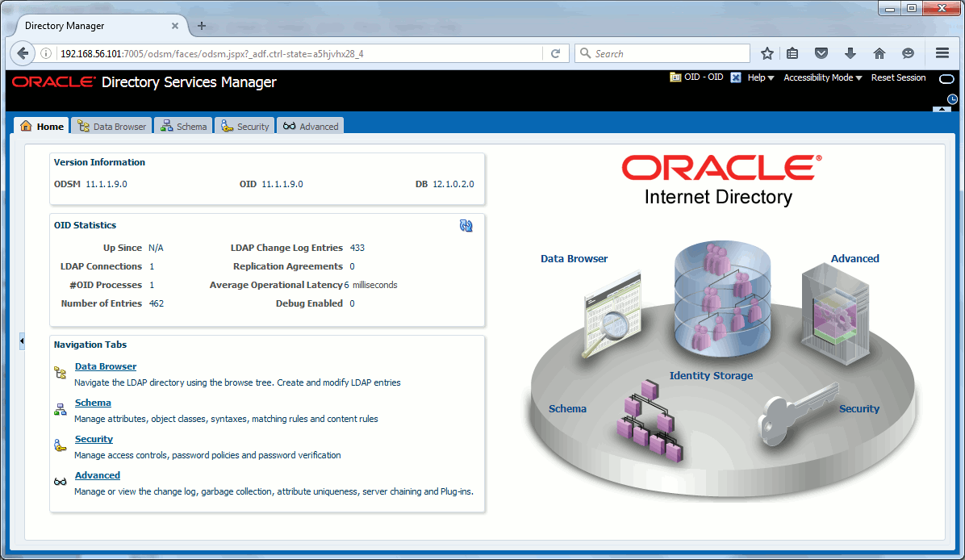Viewport: 965px width, 560px height.
Task: Open the Accessibility Mode dropdown
Action: point(823,77)
